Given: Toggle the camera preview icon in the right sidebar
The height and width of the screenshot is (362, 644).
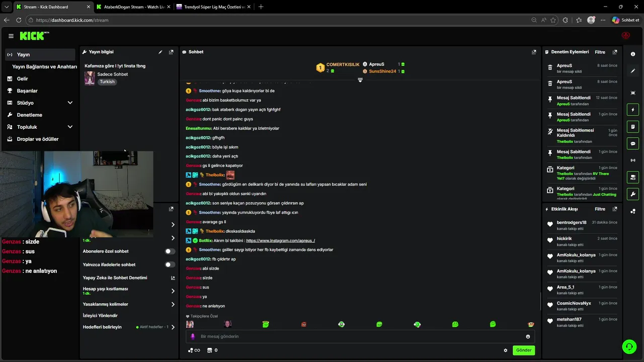Looking at the screenshot, I should [633, 177].
